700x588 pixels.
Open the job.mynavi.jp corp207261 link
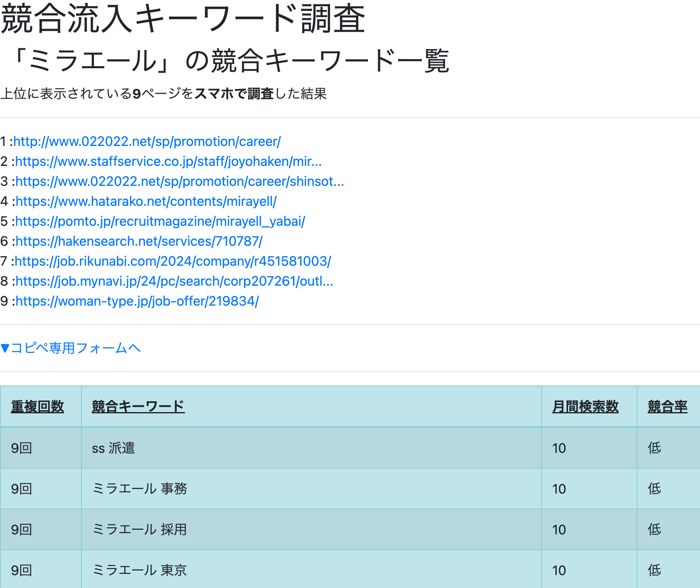point(174,281)
